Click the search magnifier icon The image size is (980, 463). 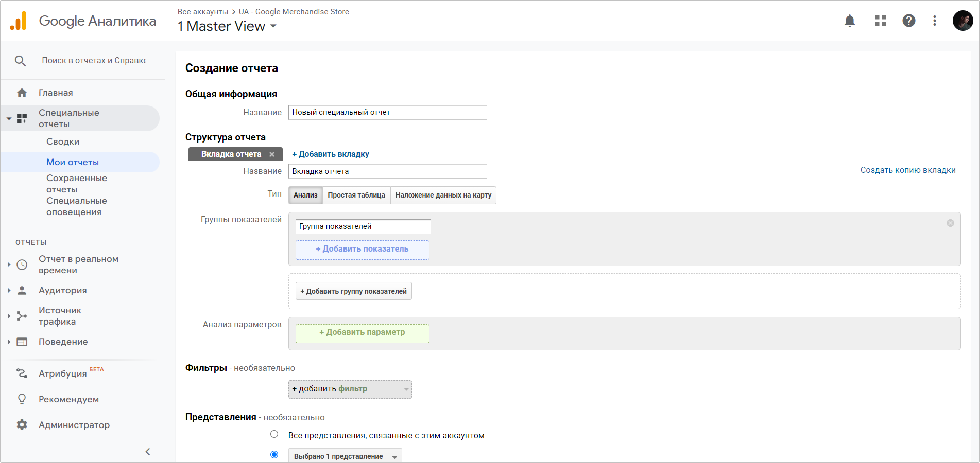coord(20,61)
